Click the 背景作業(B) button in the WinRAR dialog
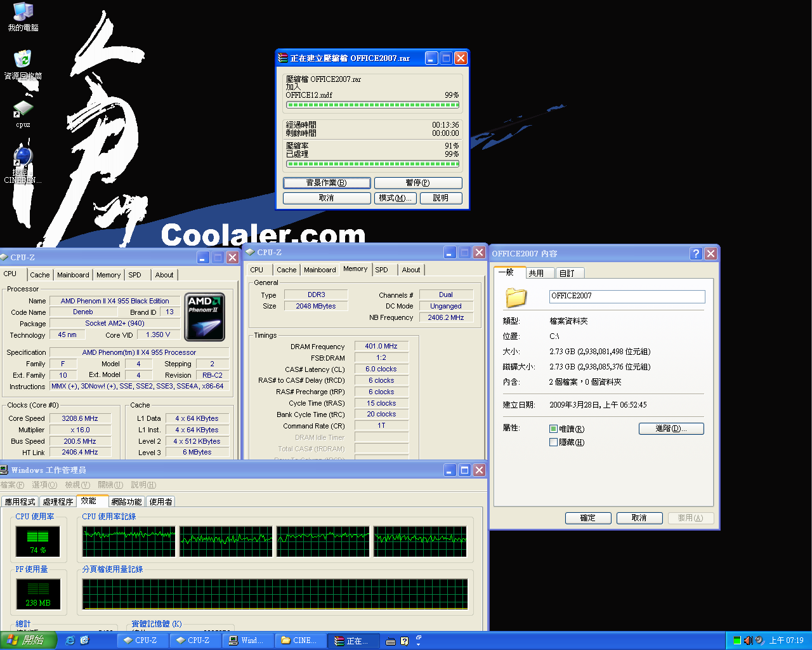The image size is (812, 650). [x=327, y=183]
